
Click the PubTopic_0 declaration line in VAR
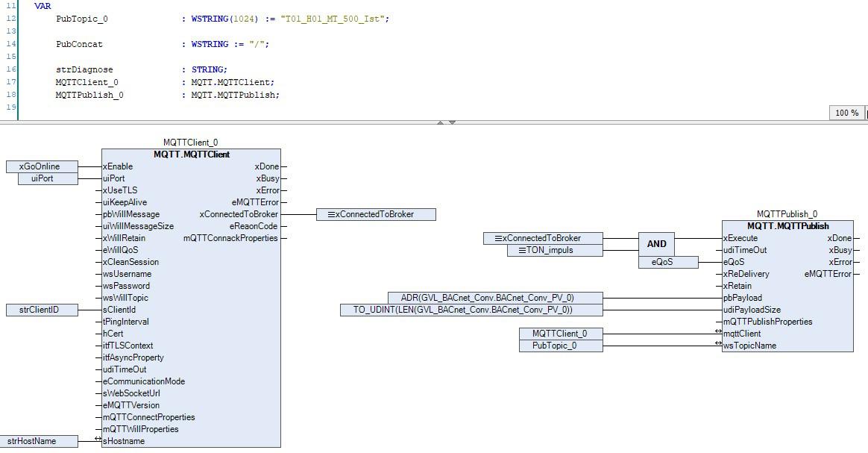[222, 19]
